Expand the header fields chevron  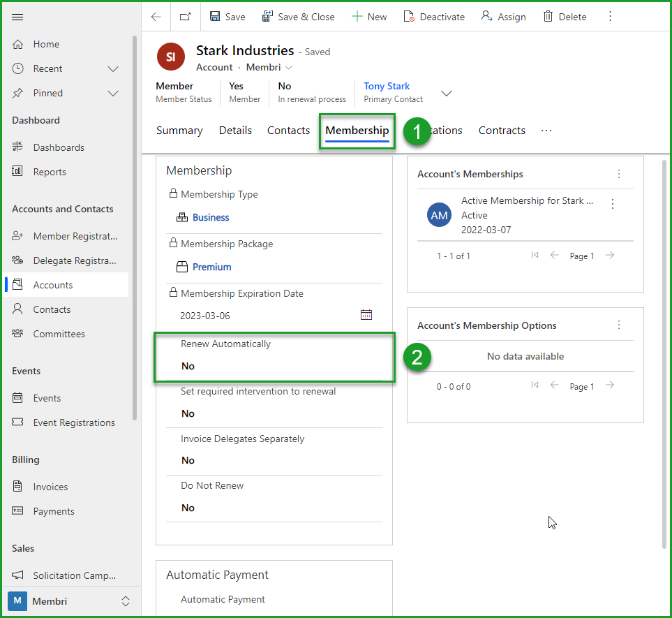coord(447,93)
